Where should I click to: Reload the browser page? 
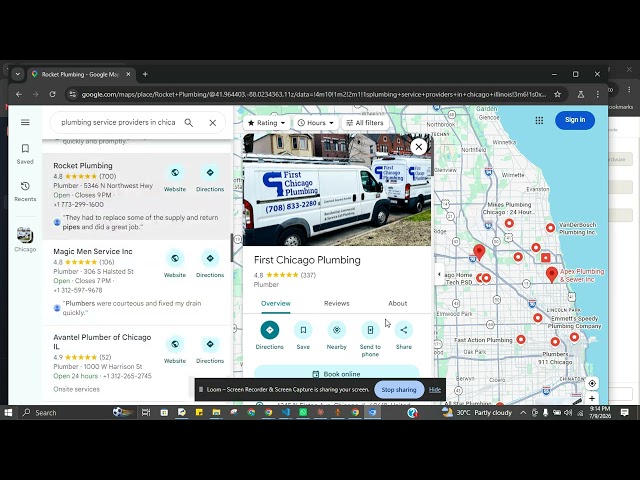(x=52, y=94)
